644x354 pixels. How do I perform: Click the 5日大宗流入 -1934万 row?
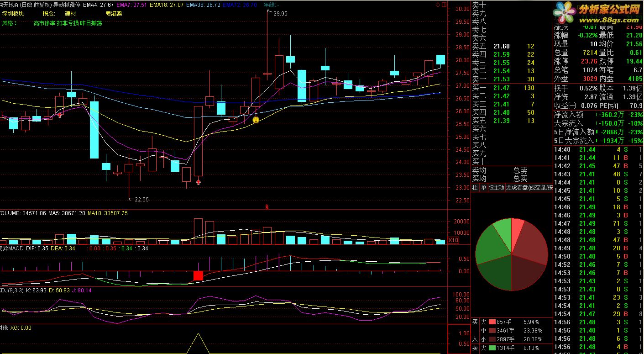(x=599, y=141)
